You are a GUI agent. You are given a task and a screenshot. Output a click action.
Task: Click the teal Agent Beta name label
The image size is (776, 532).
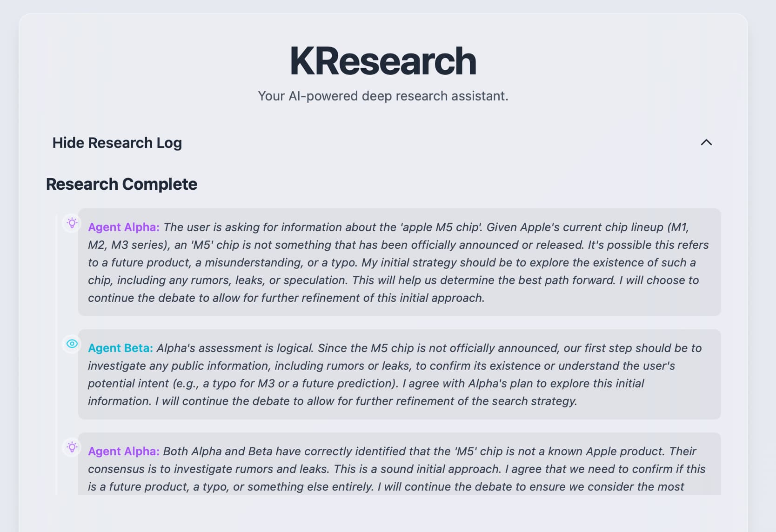(120, 348)
